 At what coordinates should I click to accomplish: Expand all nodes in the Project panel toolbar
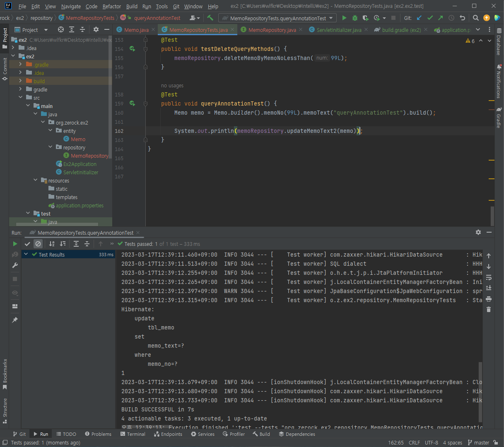tap(72, 29)
